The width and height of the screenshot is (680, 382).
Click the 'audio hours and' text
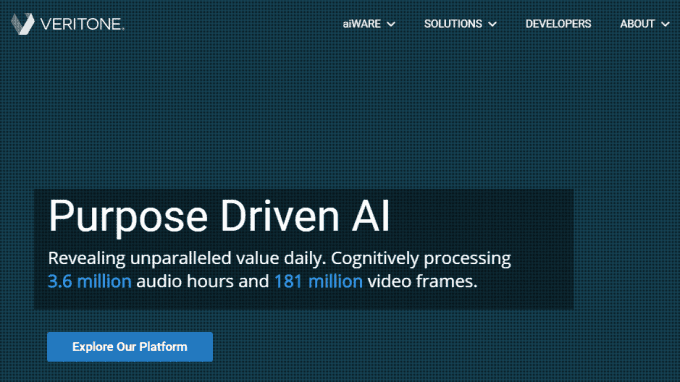coord(203,281)
